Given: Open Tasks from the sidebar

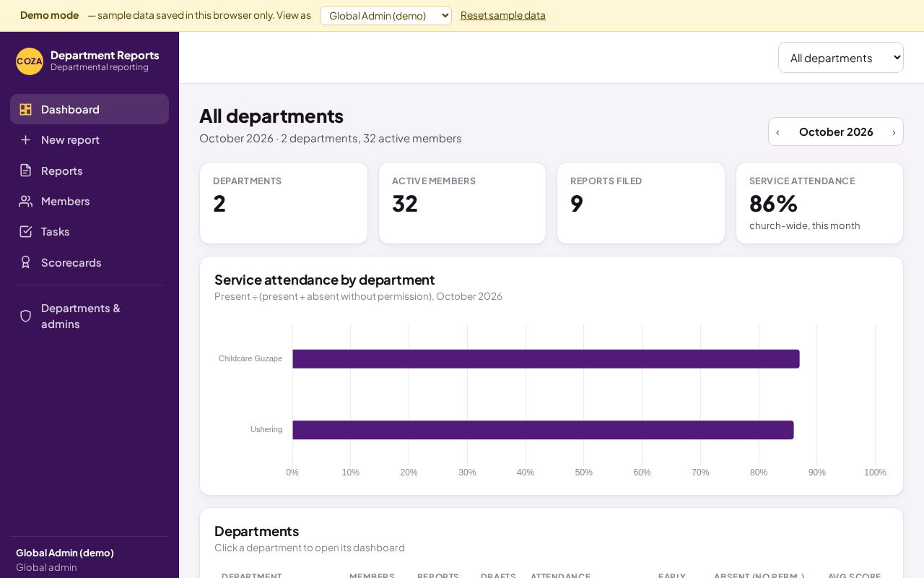Looking at the screenshot, I should click(90, 231).
